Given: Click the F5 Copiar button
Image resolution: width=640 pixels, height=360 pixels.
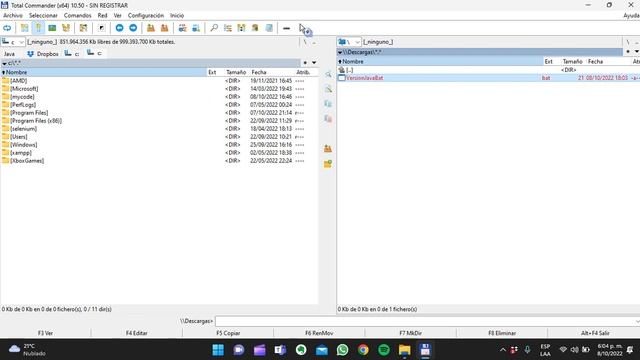Looking at the screenshot, I should point(228,333).
